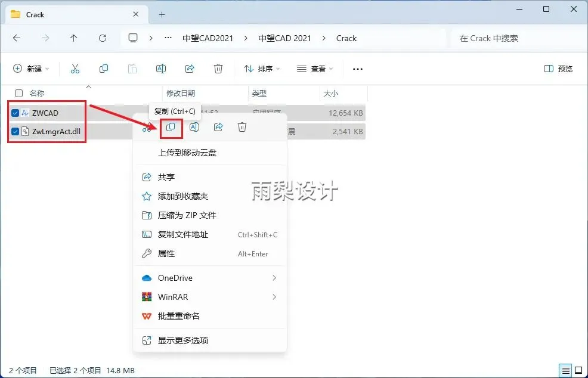Select 压缩为 ZIP 文件
This screenshot has width=588, height=378.
[x=210, y=215]
